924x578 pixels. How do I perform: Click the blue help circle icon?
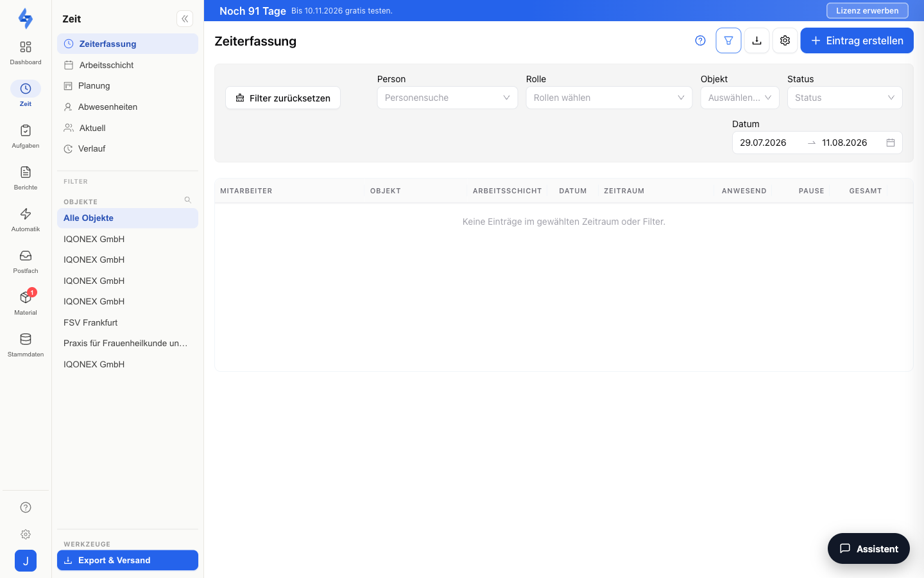pos(701,40)
